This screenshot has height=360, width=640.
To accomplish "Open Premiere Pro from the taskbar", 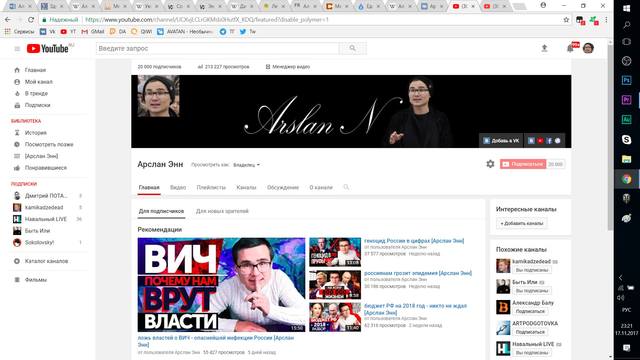I will (x=627, y=100).
